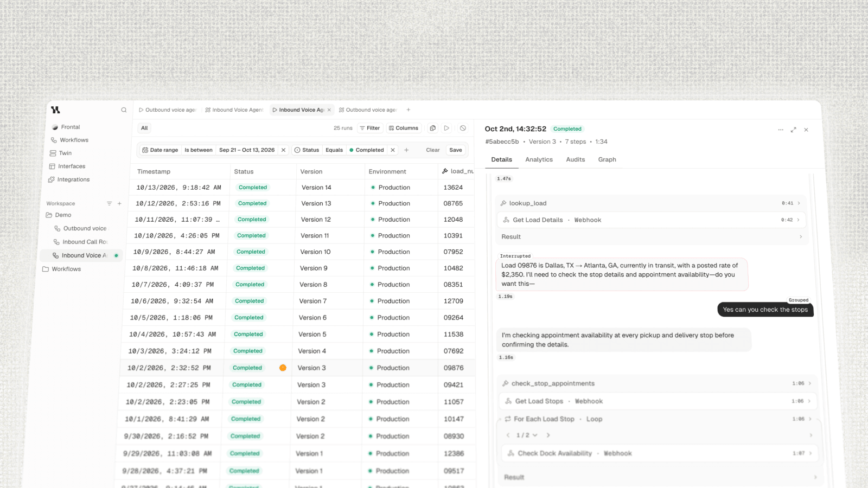Click the play run icon in toolbar
Screen dimensions: 868x488
(446, 128)
